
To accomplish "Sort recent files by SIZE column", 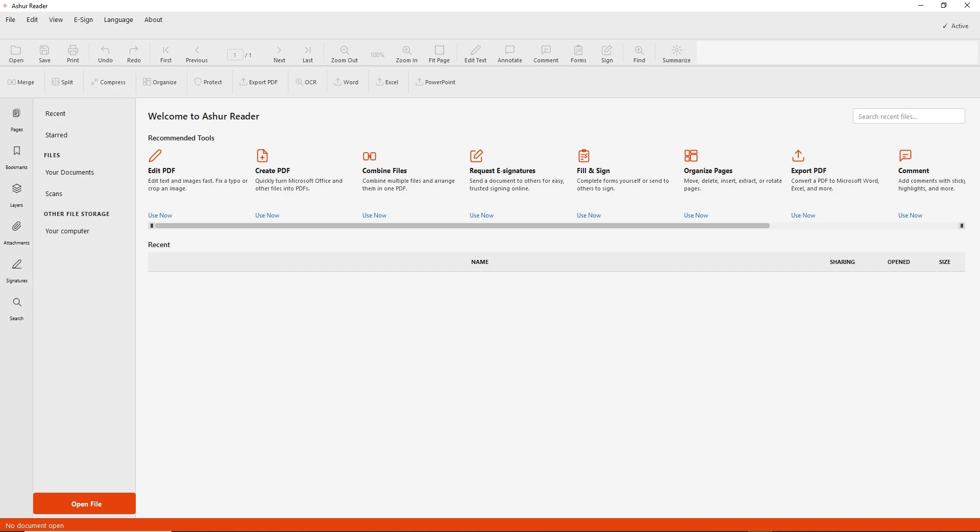I will [945, 262].
